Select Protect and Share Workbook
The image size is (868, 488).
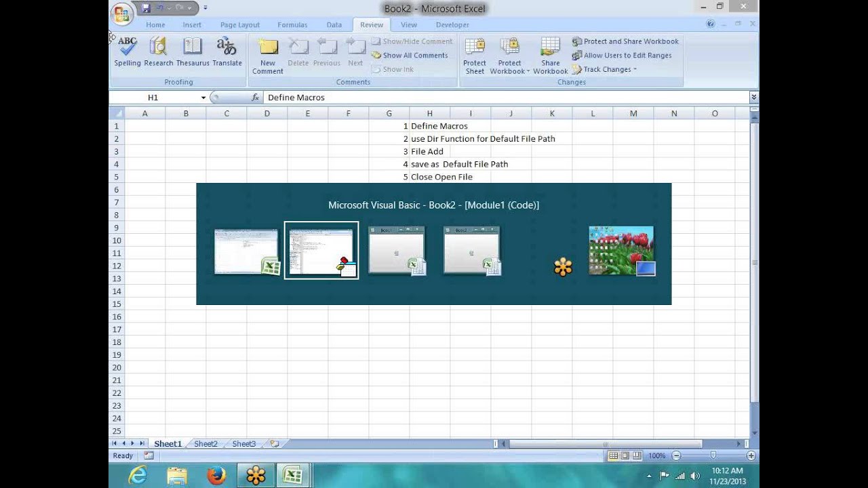click(x=625, y=41)
